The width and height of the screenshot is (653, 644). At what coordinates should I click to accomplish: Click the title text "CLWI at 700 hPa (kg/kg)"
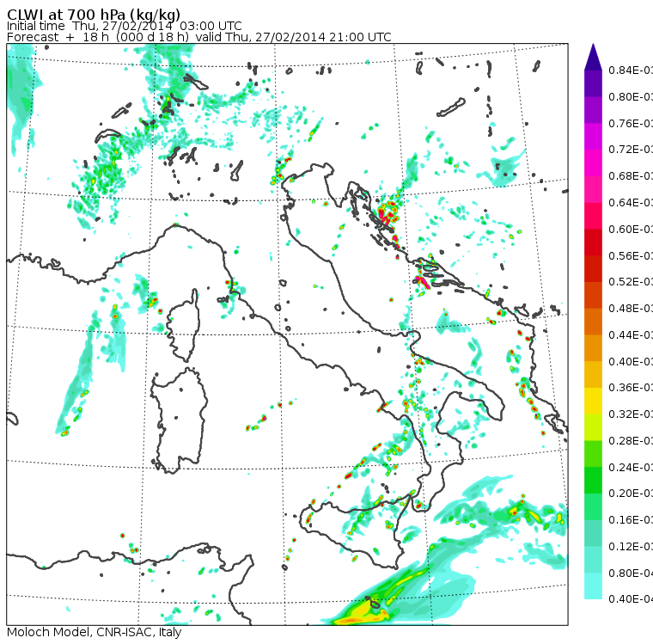(94, 15)
